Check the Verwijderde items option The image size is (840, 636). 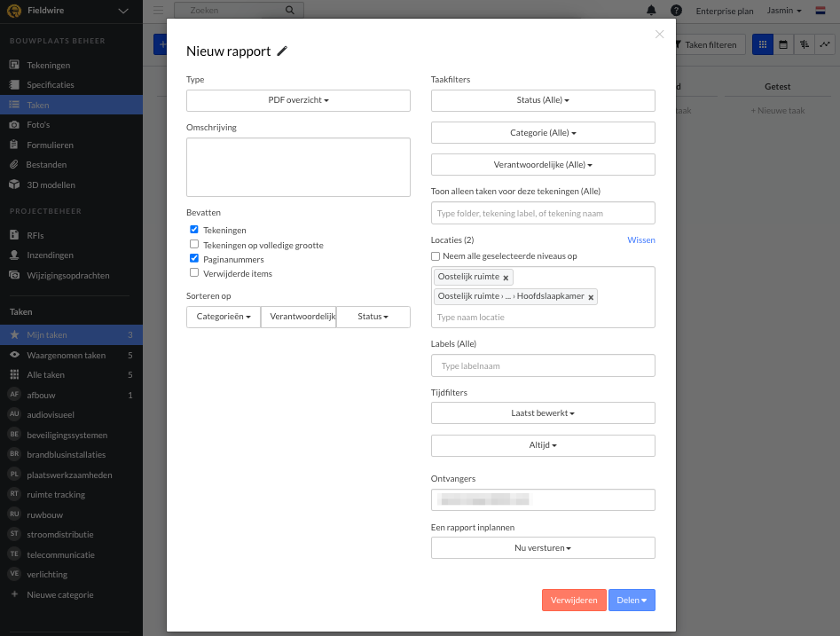tap(194, 273)
